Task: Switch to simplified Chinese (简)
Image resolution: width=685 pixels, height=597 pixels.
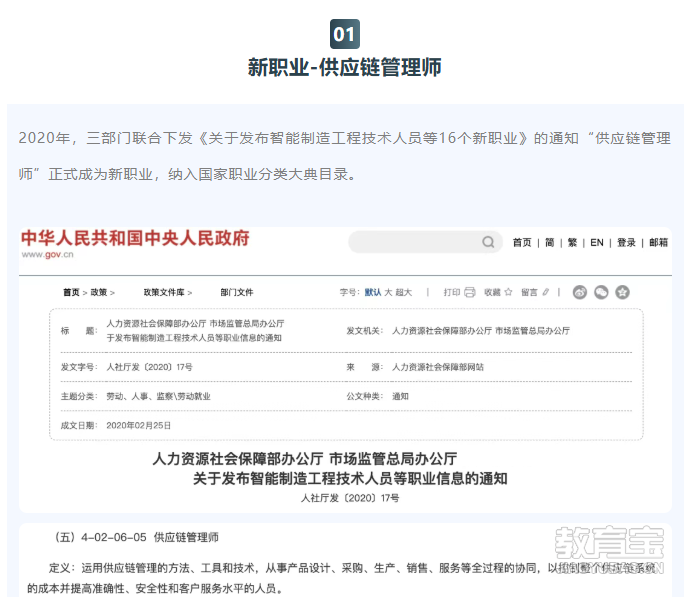Action: pos(549,242)
